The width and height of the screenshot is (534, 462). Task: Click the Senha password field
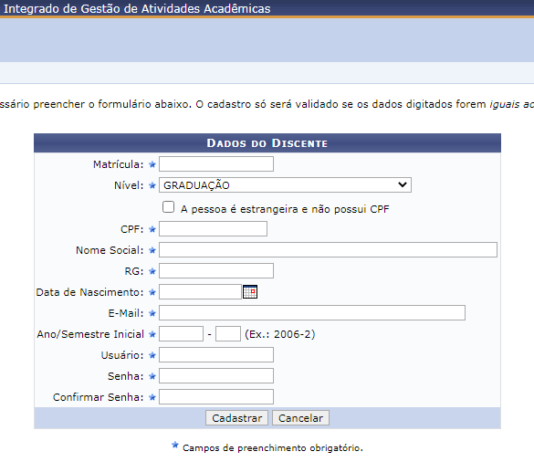point(216,376)
